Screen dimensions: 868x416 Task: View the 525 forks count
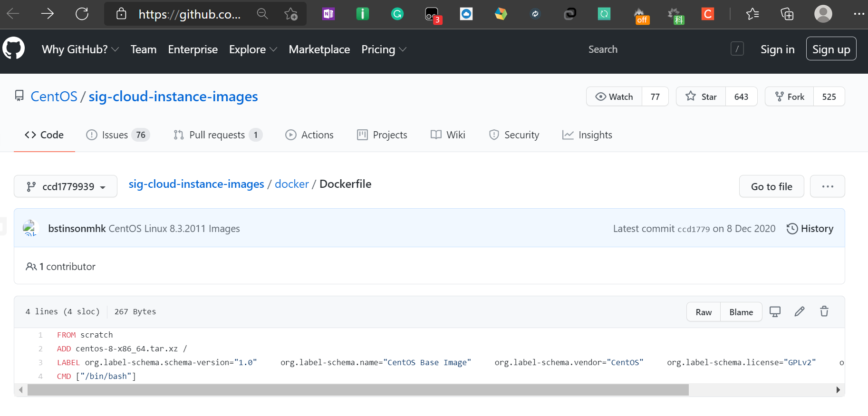[829, 97]
